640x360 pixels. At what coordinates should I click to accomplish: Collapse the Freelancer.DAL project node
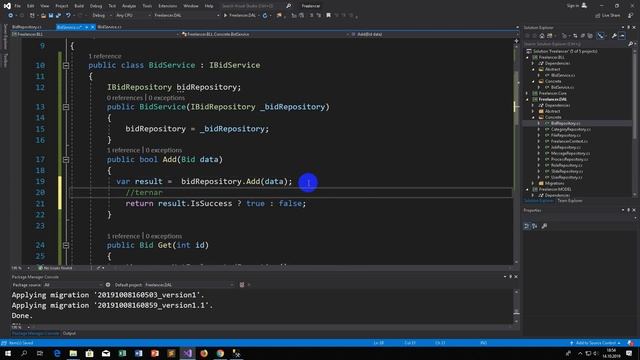click(527, 99)
